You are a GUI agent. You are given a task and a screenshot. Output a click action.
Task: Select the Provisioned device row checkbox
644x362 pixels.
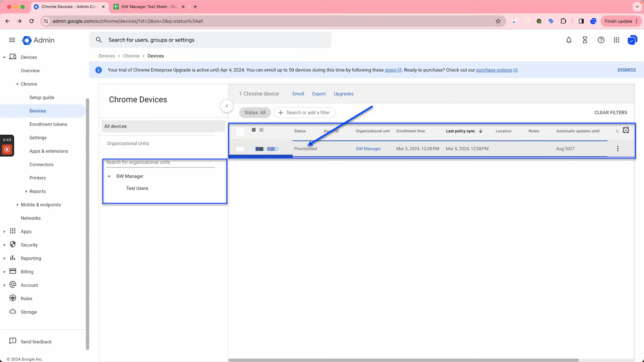tap(240, 149)
